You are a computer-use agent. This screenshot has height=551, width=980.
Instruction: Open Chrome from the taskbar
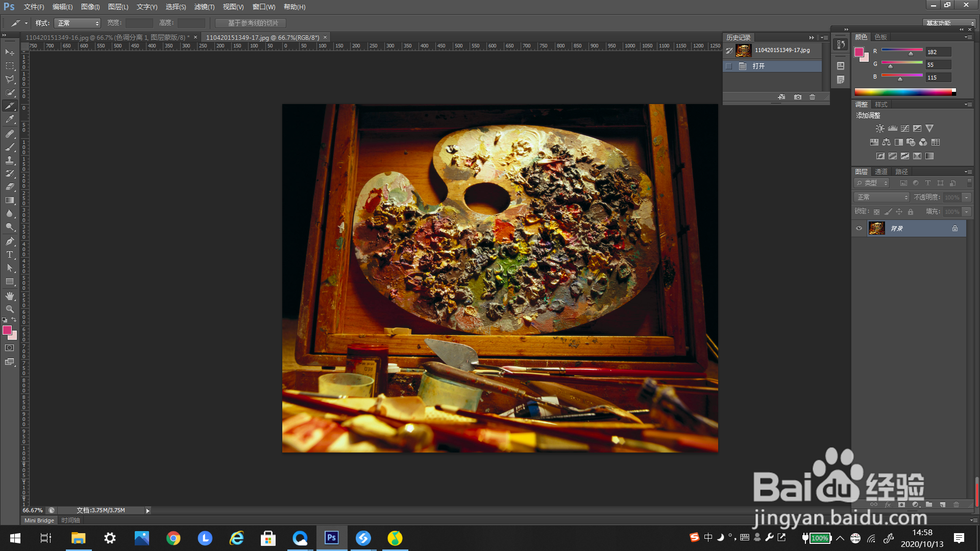174,538
